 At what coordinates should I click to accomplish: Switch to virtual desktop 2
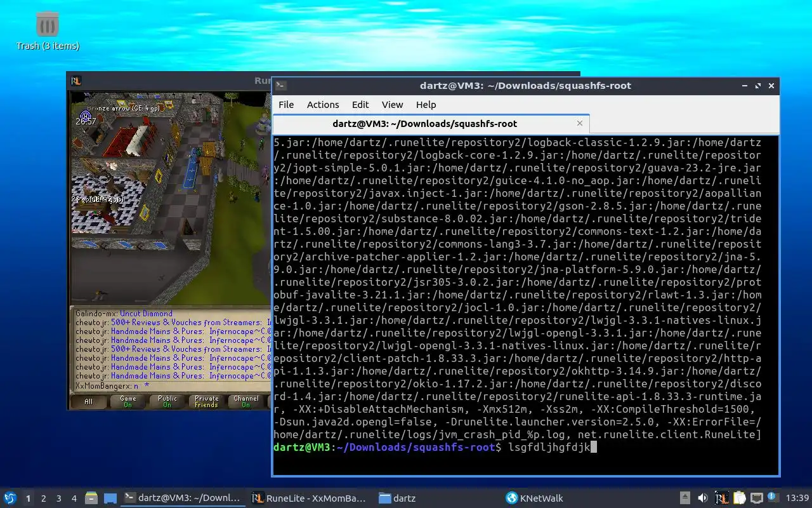coord(43,498)
